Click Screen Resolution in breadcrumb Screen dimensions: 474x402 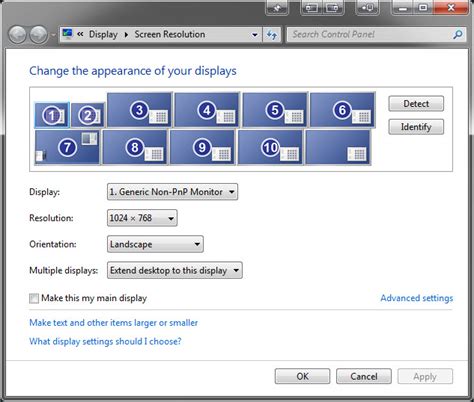point(170,34)
